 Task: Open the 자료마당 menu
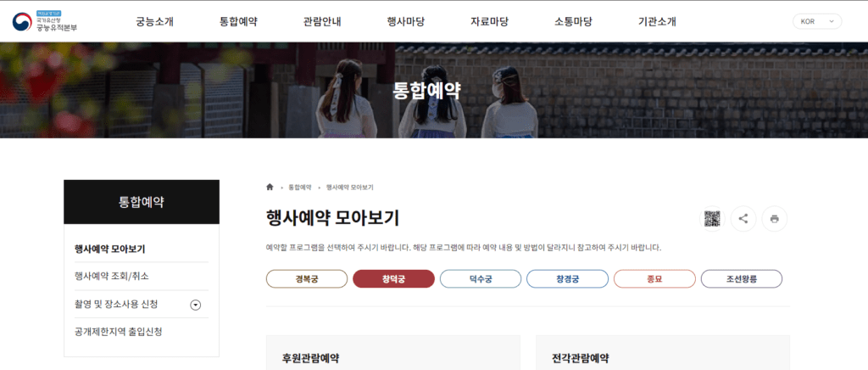[489, 22]
